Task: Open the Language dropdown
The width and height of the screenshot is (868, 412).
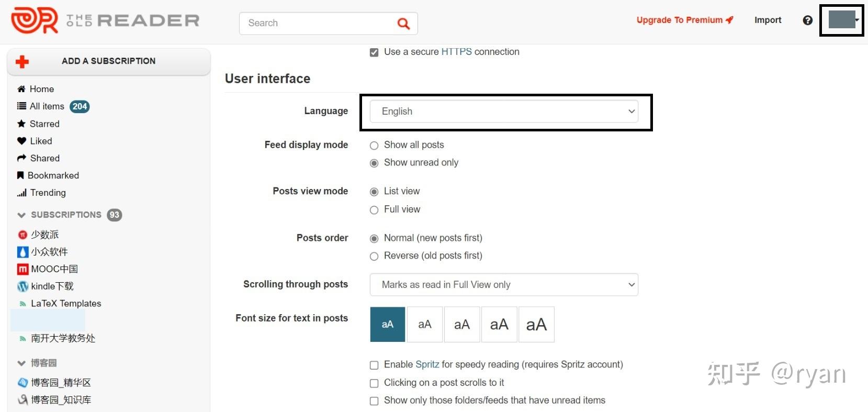Action: coord(504,112)
